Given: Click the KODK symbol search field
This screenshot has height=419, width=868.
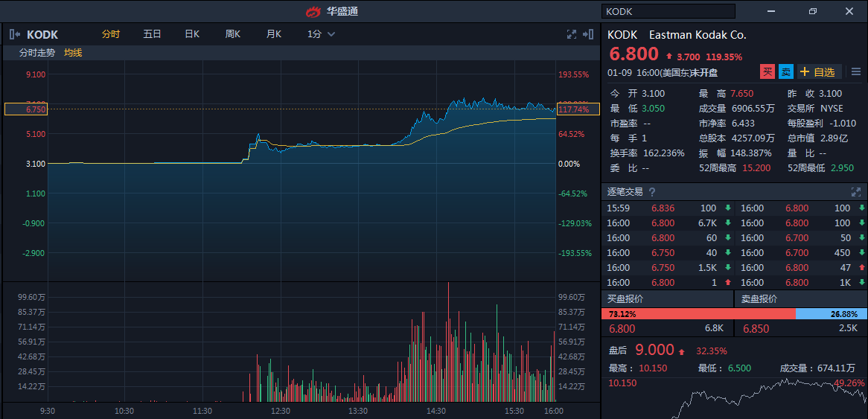Looking at the screenshot, I should (668, 11).
